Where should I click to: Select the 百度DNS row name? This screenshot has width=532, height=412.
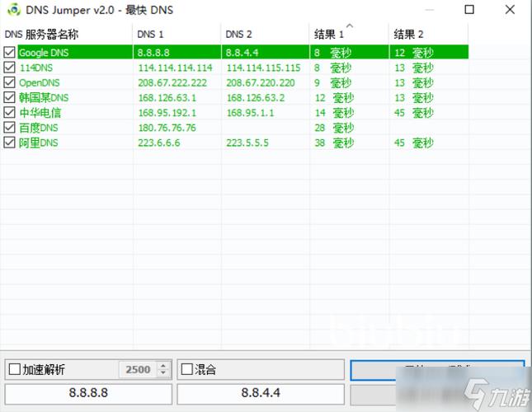coord(39,128)
